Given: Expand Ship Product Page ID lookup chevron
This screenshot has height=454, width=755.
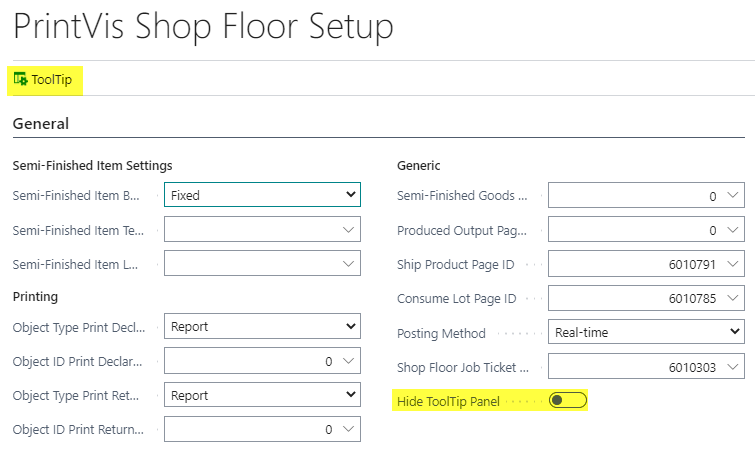Looking at the screenshot, I should (x=732, y=264).
